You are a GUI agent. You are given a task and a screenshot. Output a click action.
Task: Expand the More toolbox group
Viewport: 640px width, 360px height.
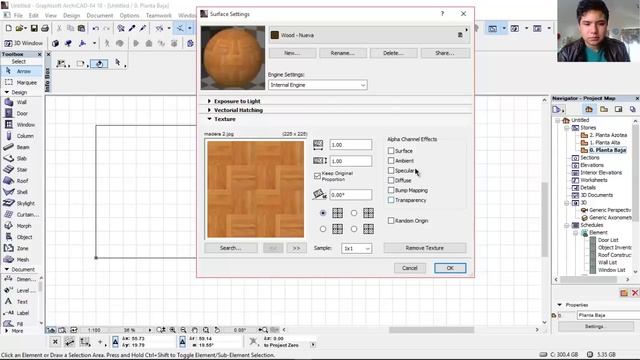pyautogui.click(x=7, y=331)
